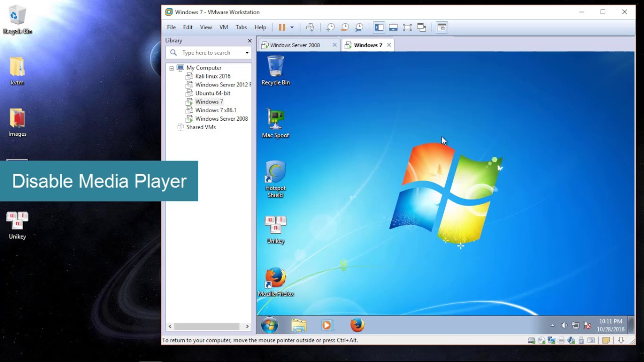The height and width of the screenshot is (362, 644).
Task: Enter full screen mode from the toolbar
Action: pyautogui.click(x=408, y=27)
